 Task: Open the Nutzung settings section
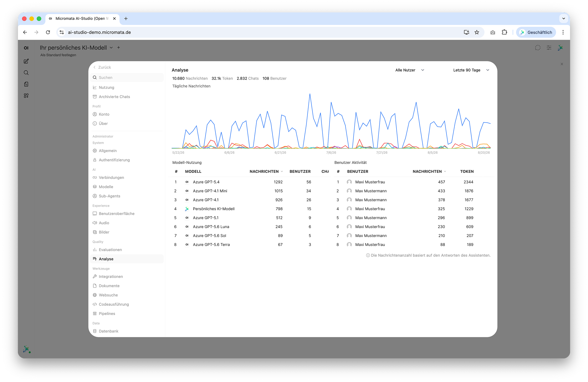pos(127,88)
